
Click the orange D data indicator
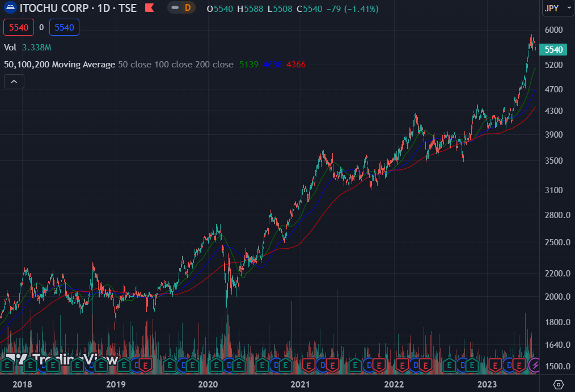[x=188, y=8]
